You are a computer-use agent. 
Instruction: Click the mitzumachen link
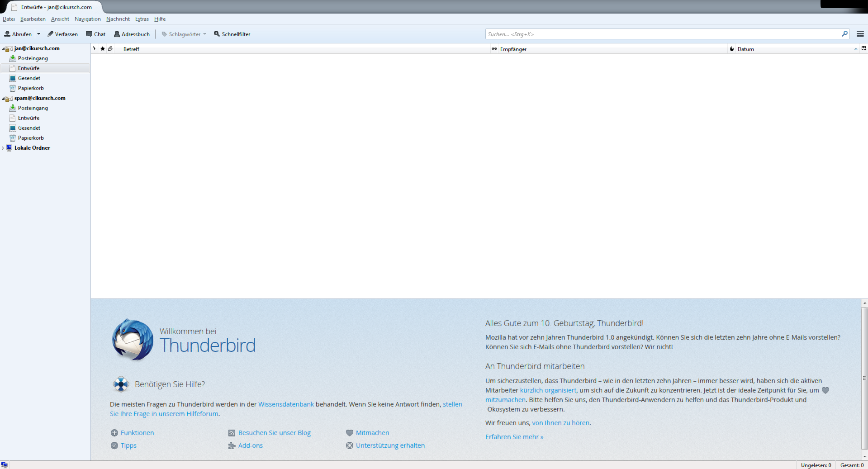[505, 400]
